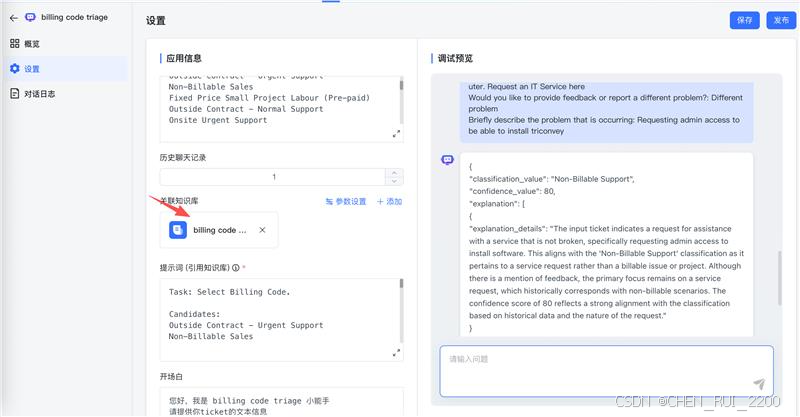Expand the 提示词 prompt text area with its icon

click(x=396, y=353)
